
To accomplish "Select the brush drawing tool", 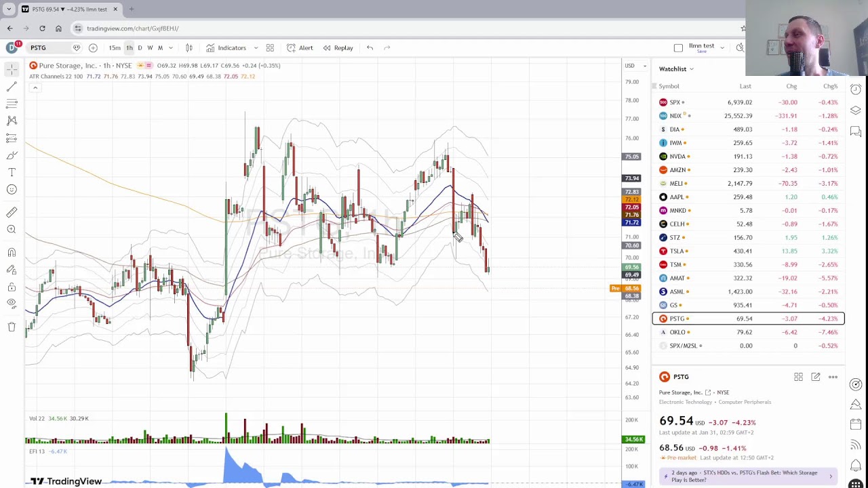I will (12, 155).
